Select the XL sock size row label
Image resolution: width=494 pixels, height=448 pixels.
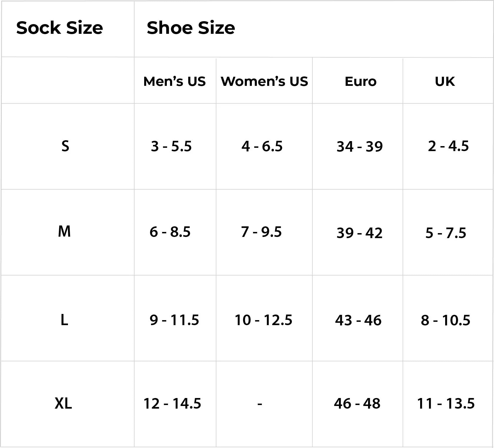63,403
